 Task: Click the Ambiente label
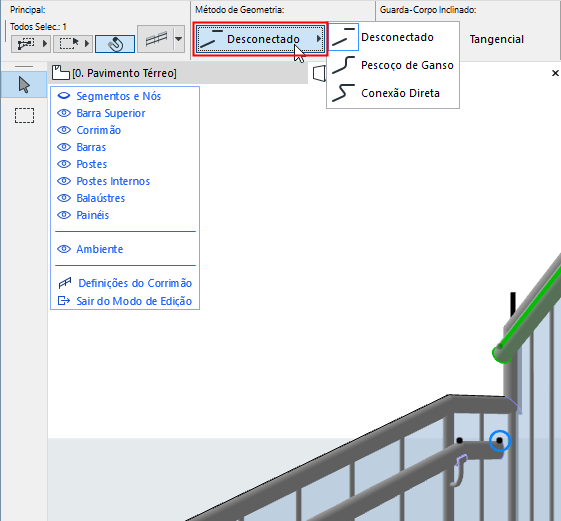point(99,249)
